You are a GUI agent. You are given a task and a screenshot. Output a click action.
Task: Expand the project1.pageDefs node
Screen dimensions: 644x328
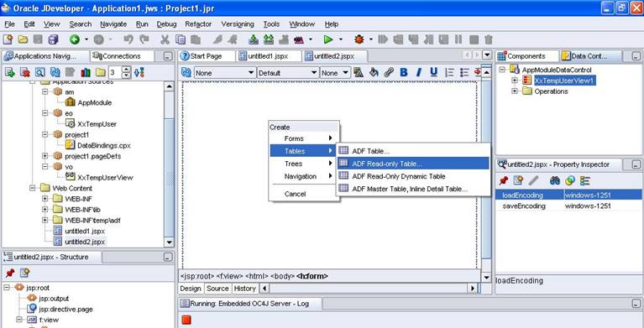tap(45, 156)
